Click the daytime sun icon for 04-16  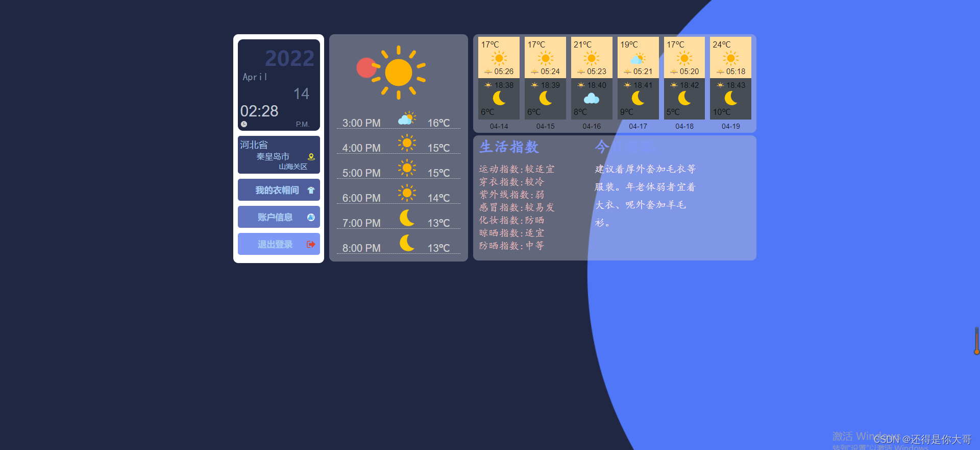click(592, 58)
